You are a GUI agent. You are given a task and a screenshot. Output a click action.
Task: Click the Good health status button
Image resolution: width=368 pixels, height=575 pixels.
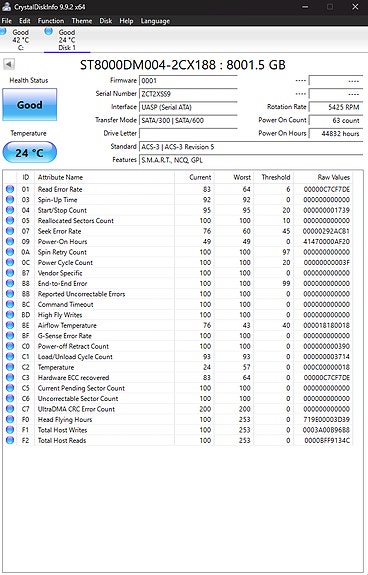(30, 105)
